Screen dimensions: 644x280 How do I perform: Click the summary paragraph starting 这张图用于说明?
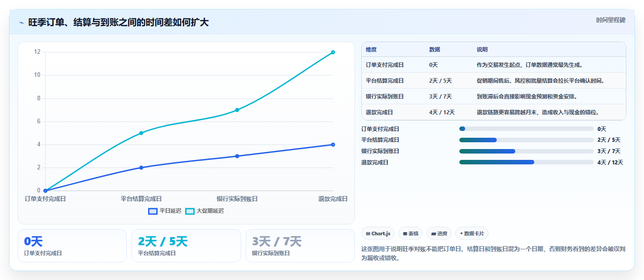click(494, 253)
